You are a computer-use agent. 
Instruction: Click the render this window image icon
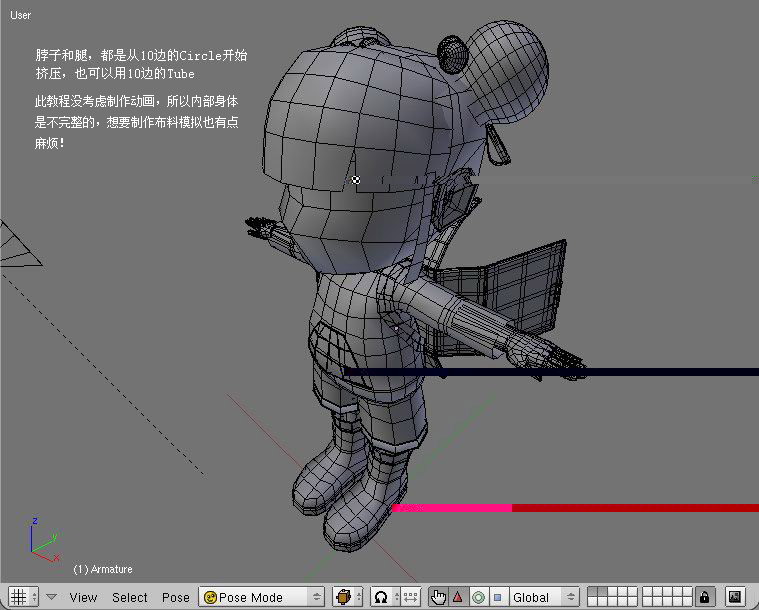click(735, 597)
